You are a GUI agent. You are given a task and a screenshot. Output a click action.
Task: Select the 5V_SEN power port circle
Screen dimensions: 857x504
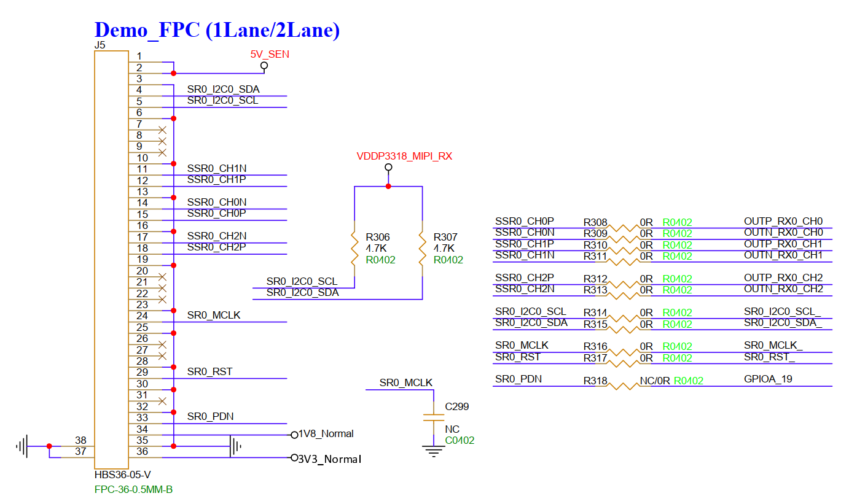coord(264,65)
